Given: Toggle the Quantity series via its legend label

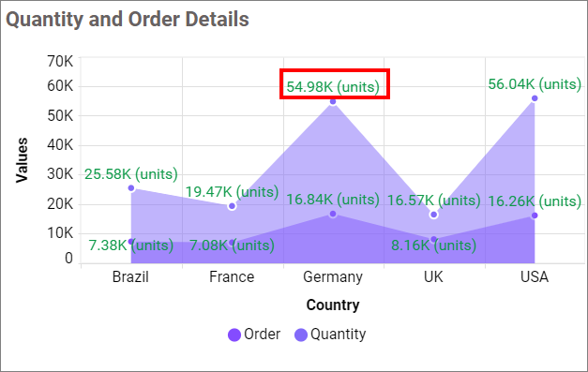Looking at the screenshot, I should point(339,335).
